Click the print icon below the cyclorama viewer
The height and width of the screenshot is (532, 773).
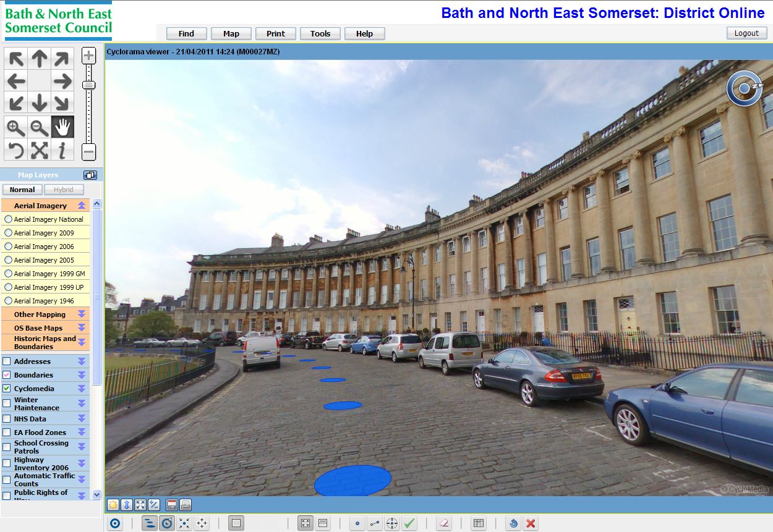coord(185,505)
